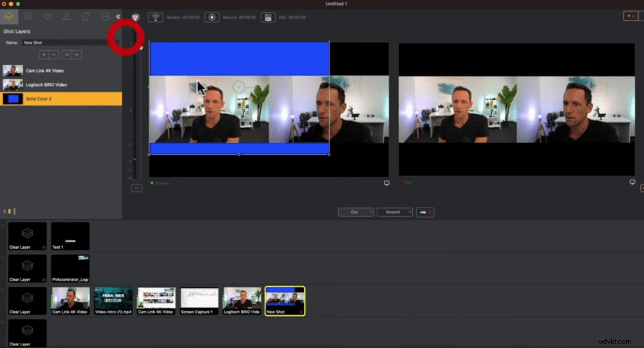
Task: Collapse the inspector panel with double chevron
Action: click(x=118, y=17)
